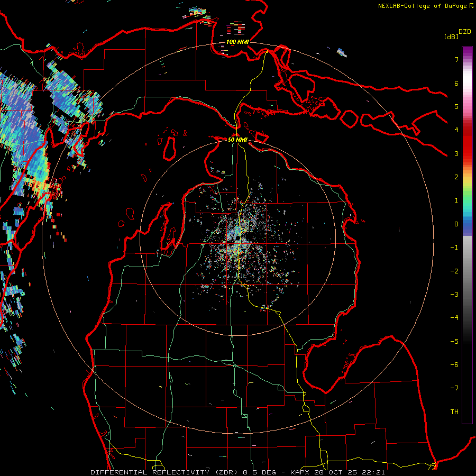Viewport: 476px width, 476px height.
Task: Click the legend value -6
Action: click(454, 365)
